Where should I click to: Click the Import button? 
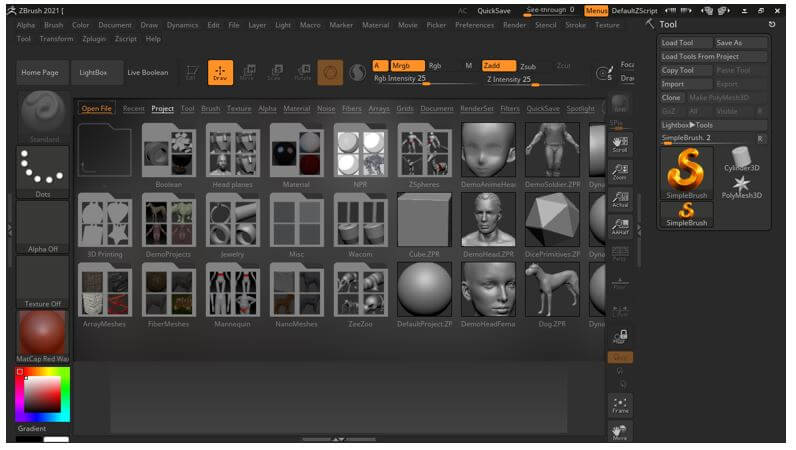pos(686,84)
